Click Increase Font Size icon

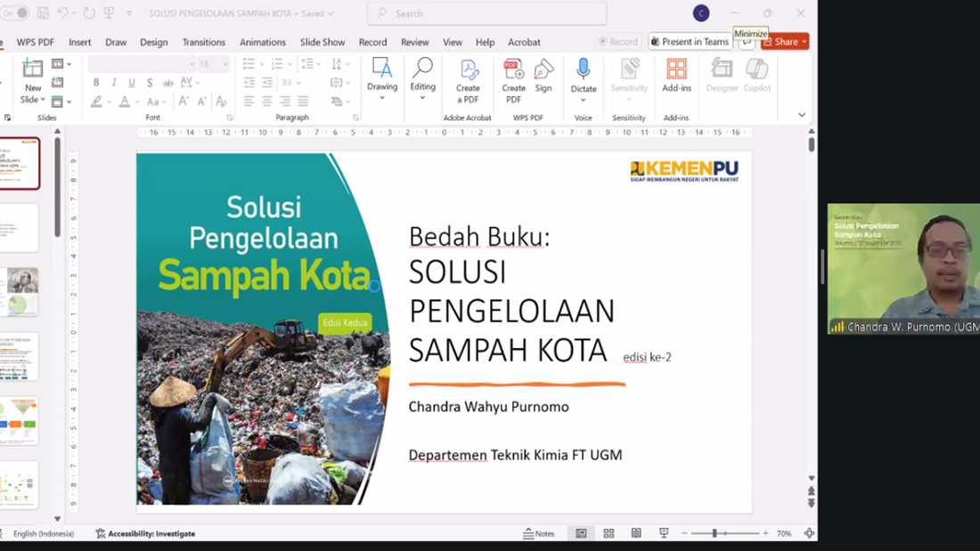tap(184, 101)
